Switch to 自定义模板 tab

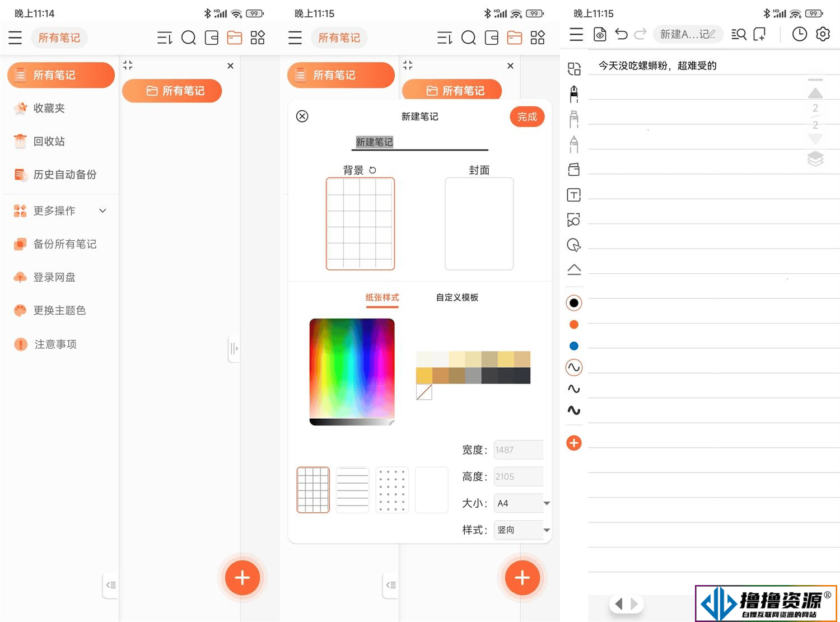click(457, 298)
